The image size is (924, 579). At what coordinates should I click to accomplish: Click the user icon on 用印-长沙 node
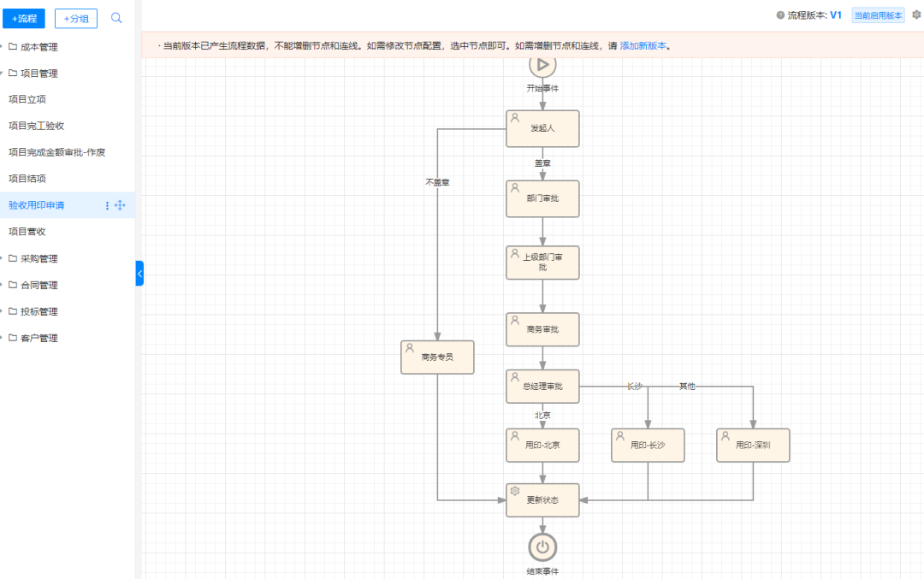620,436
